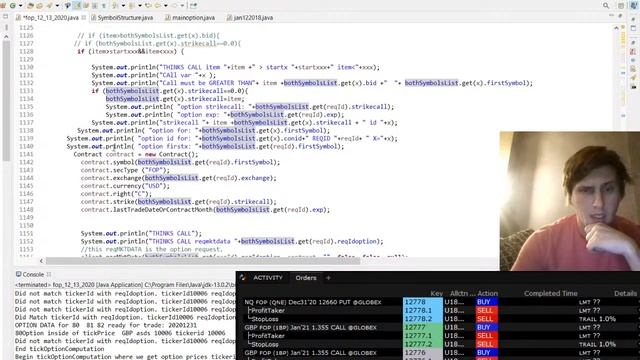Click line 1141 Contract contract = new Contract()
The image size is (640, 360).
click(x=136, y=154)
